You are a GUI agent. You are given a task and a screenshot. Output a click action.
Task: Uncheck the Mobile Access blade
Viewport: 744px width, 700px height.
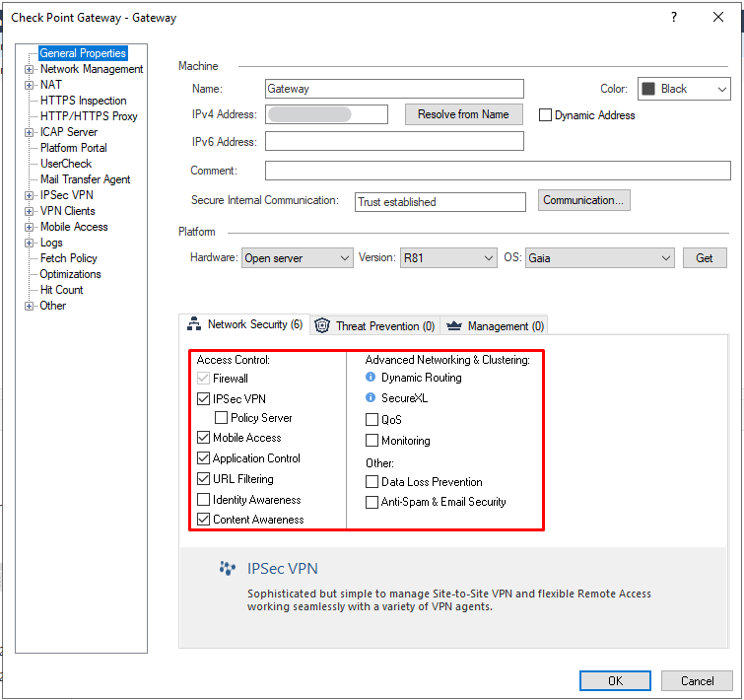204,438
